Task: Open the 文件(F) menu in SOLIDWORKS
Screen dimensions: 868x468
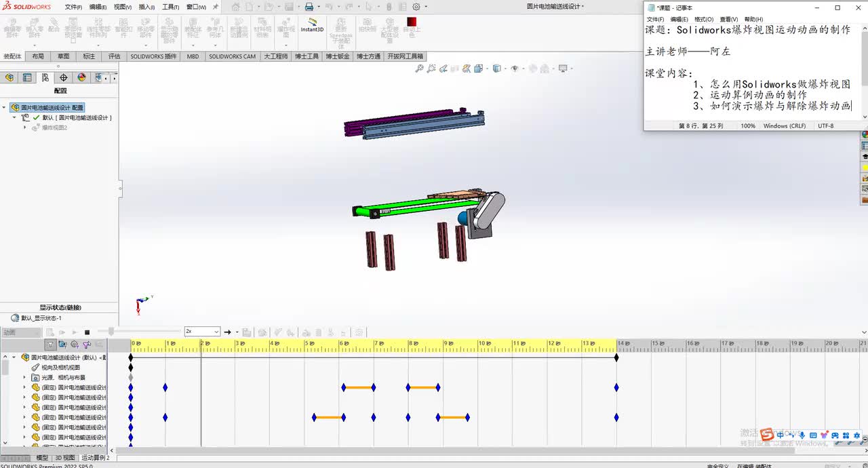Action: click(73, 7)
